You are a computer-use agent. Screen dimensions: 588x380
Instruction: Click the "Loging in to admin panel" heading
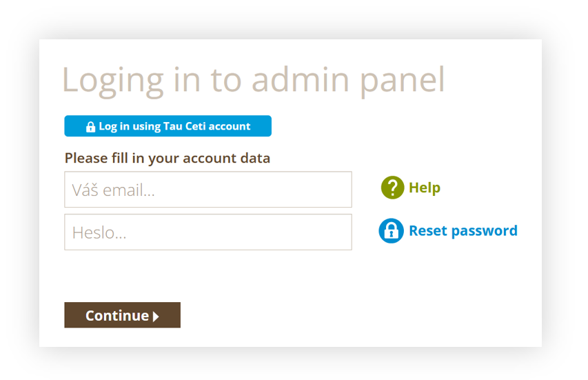click(x=254, y=80)
